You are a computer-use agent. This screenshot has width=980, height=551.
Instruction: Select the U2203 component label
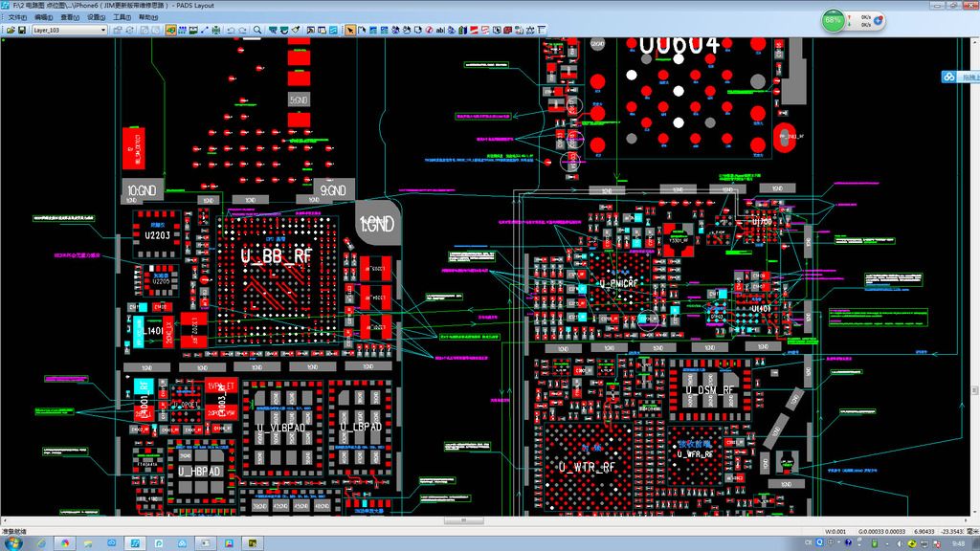pos(158,235)
